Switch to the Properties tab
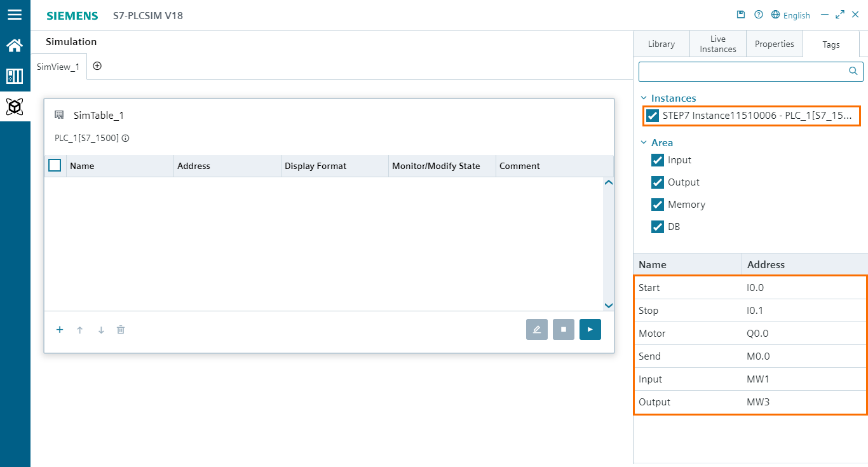 tap(775, 44)
